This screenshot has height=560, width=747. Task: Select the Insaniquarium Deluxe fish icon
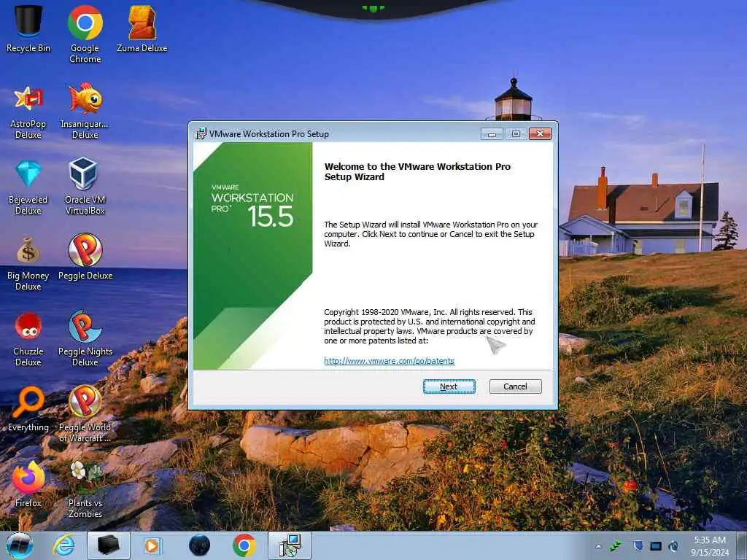click(85, 112)
